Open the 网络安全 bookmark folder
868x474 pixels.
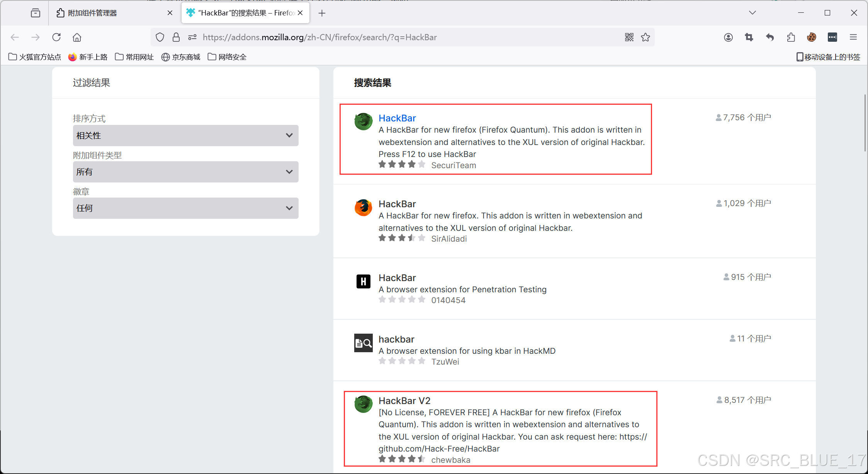[x=227, y=57]
